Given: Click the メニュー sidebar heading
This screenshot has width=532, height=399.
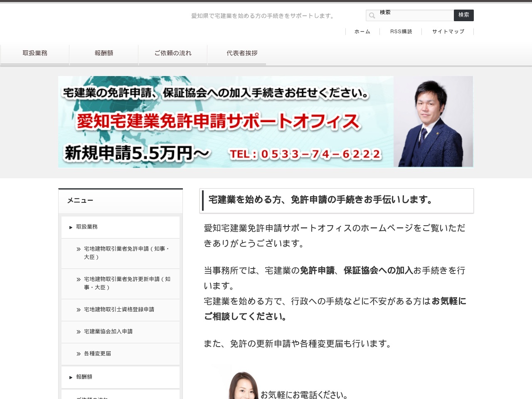Looking at the screenshot, I should tap(80, 200).
